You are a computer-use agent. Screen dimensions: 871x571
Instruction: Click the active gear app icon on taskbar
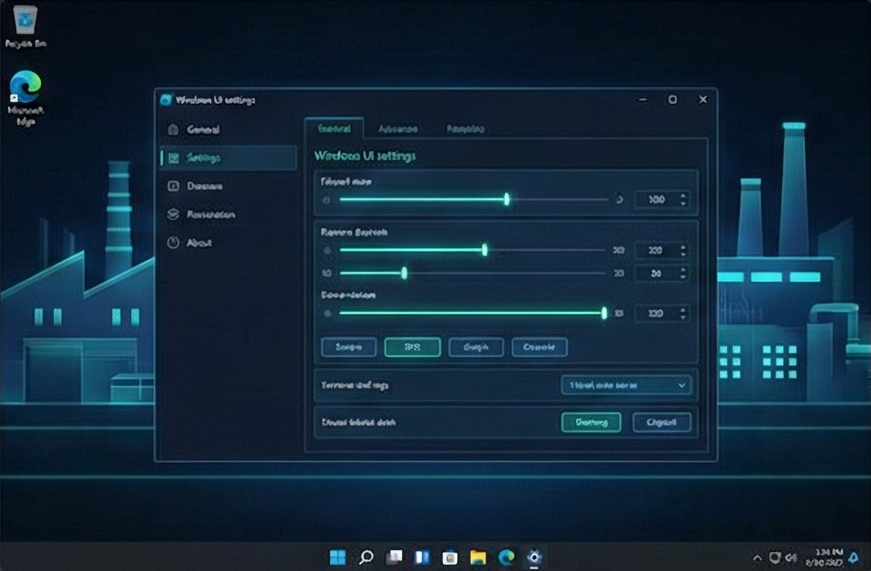point(534,557)
